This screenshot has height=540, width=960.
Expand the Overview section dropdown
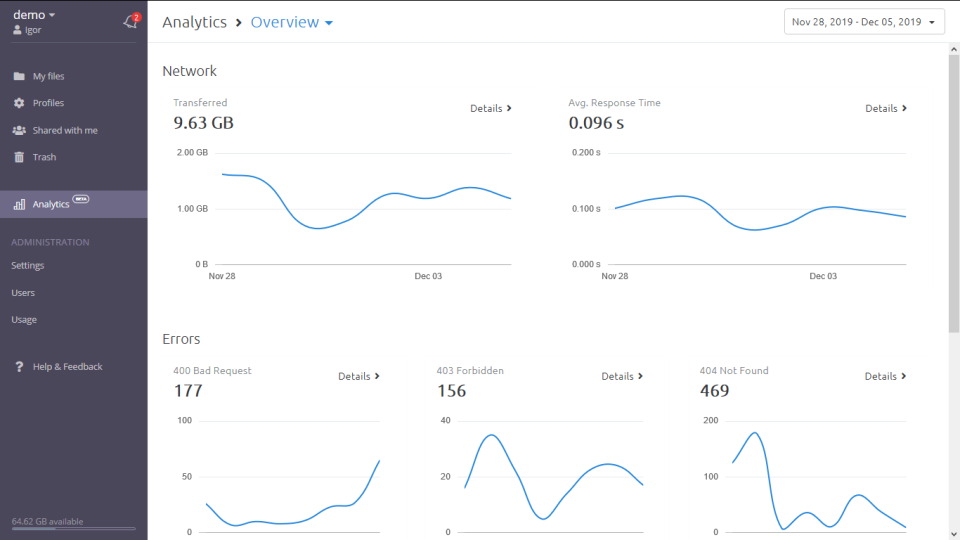pos(292,22)
